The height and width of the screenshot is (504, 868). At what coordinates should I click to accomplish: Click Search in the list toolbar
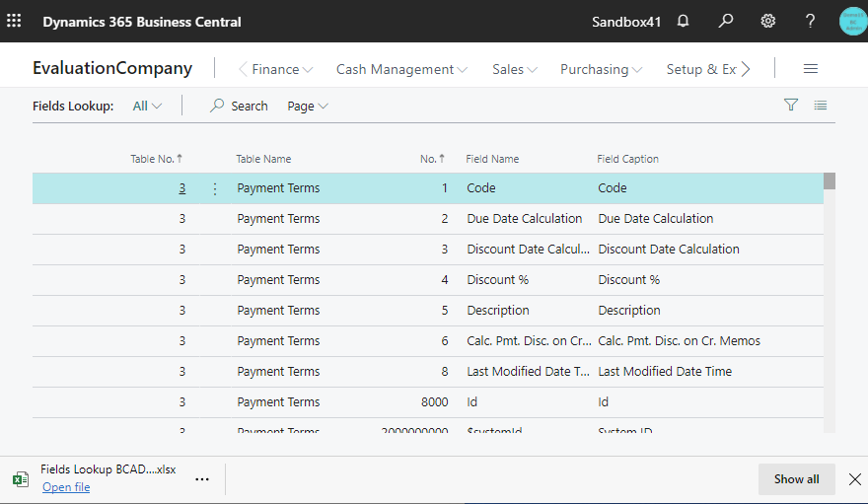239,106
